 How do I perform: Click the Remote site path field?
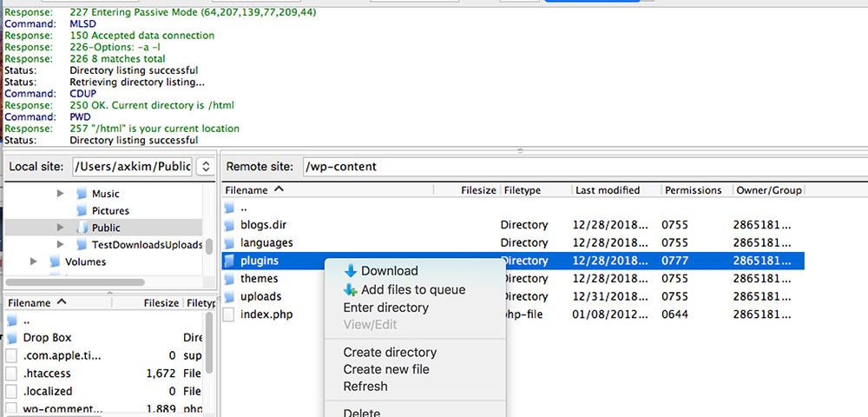click(x=582, y=166)
